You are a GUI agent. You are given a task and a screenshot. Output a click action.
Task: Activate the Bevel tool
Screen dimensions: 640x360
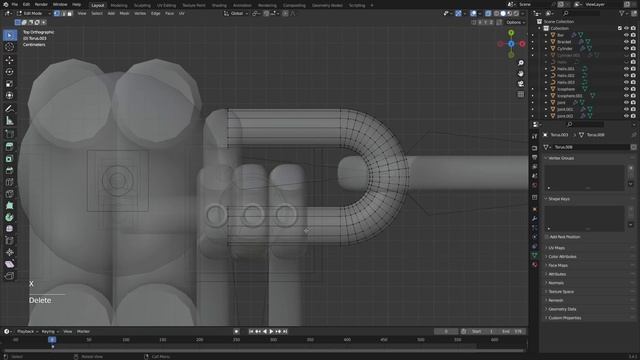pyautogui.click(x=9, y=170)
